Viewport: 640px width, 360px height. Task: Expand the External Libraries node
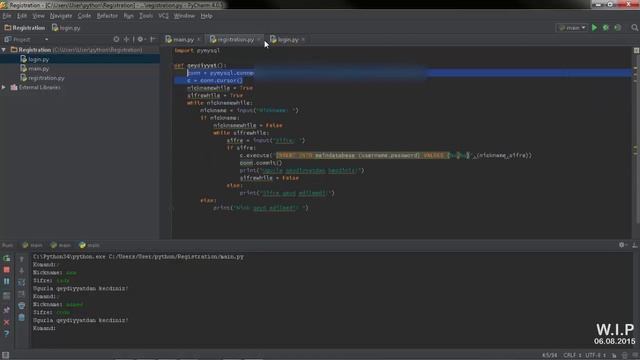point(4,87)
